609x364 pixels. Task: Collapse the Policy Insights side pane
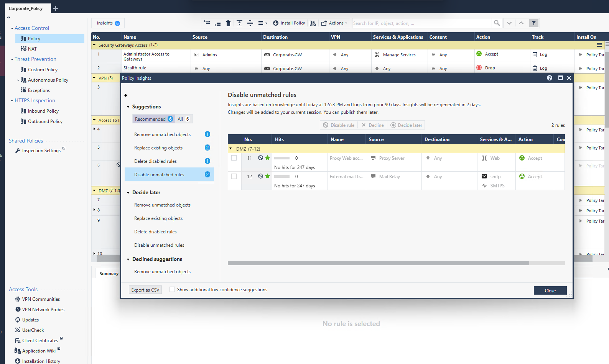click(126, 95)
